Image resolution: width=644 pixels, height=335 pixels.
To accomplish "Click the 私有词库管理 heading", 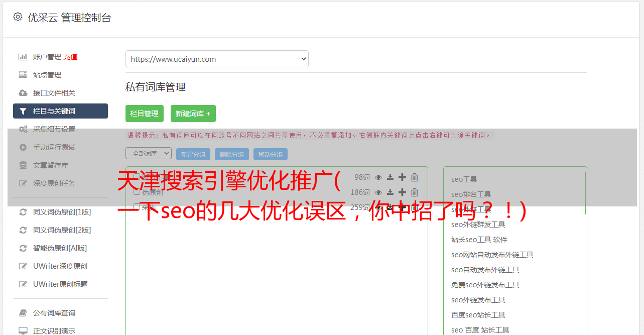I will [156, 87].
